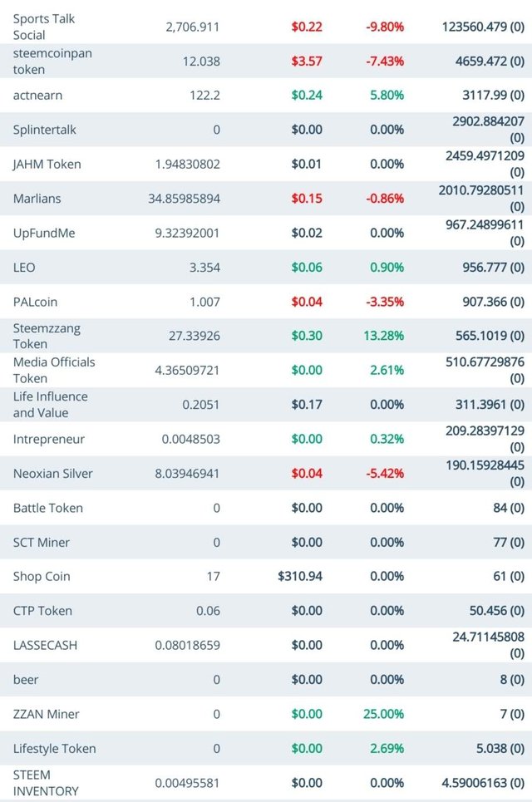
Task: Select the actnearn token name
Action: point(39,96)
